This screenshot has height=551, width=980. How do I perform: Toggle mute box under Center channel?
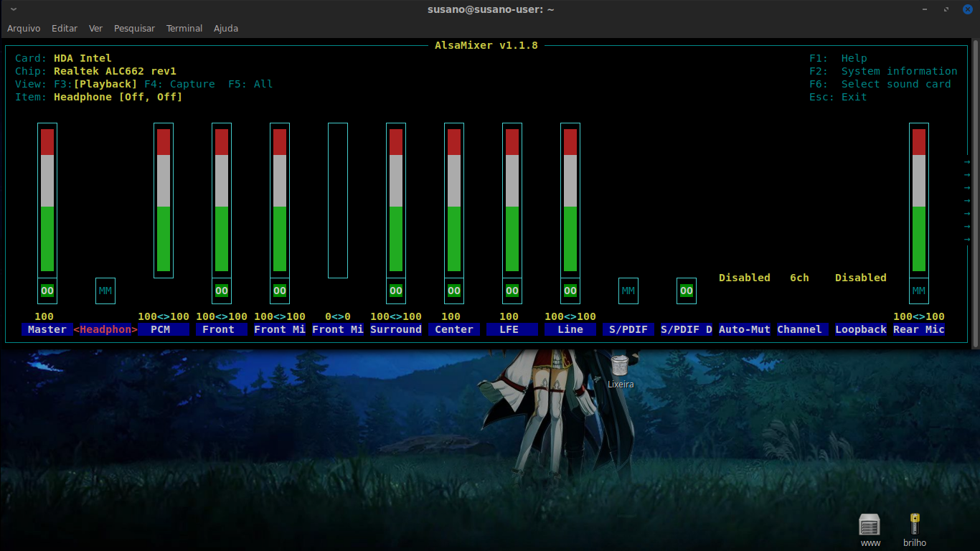point(454,291)
